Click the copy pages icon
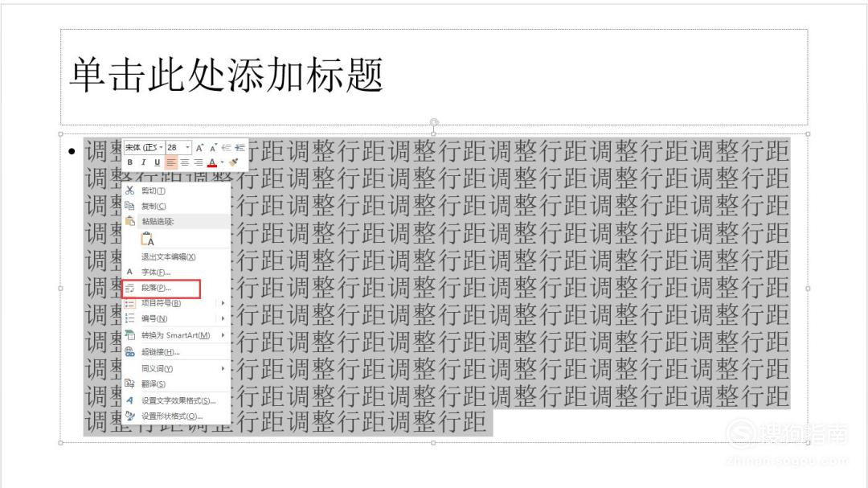The height and width of the screenshot is (488, 868). (129, 206)
